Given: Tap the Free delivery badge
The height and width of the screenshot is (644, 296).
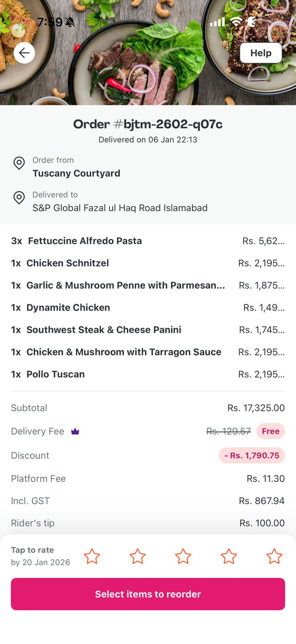Looking at the screenshot, I should coord(271,431).
